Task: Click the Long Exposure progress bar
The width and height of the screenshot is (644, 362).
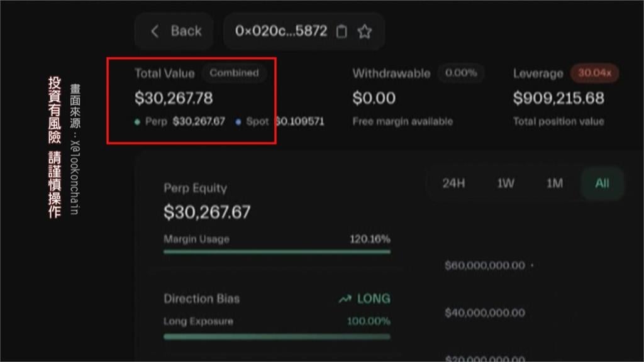Action: (x=277, y=336)
